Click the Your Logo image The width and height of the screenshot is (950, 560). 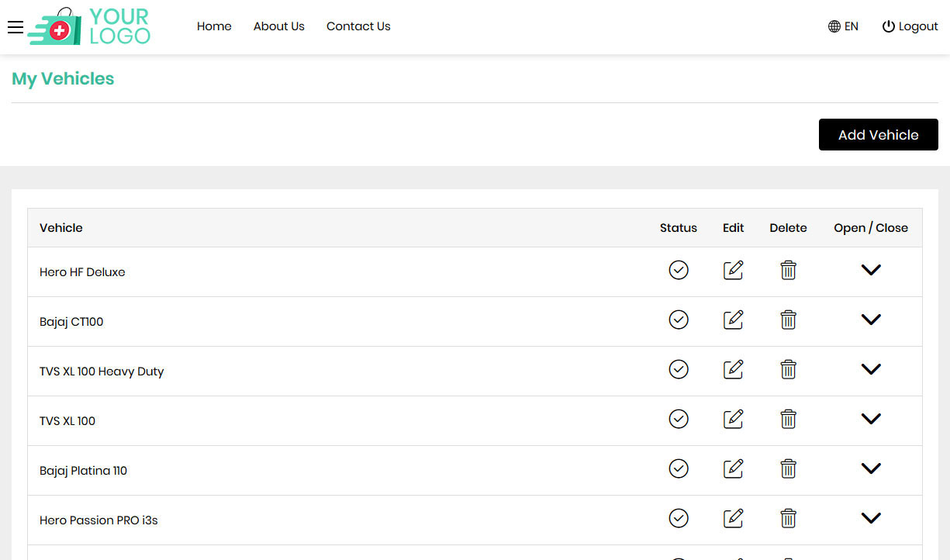coord(89,26)
